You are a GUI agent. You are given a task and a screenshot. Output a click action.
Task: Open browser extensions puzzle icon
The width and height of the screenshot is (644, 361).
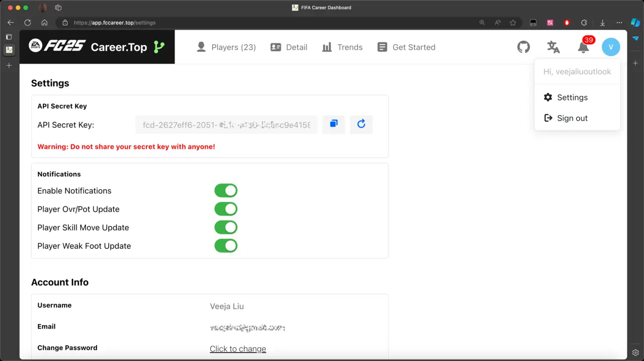[x=584, y=23]
